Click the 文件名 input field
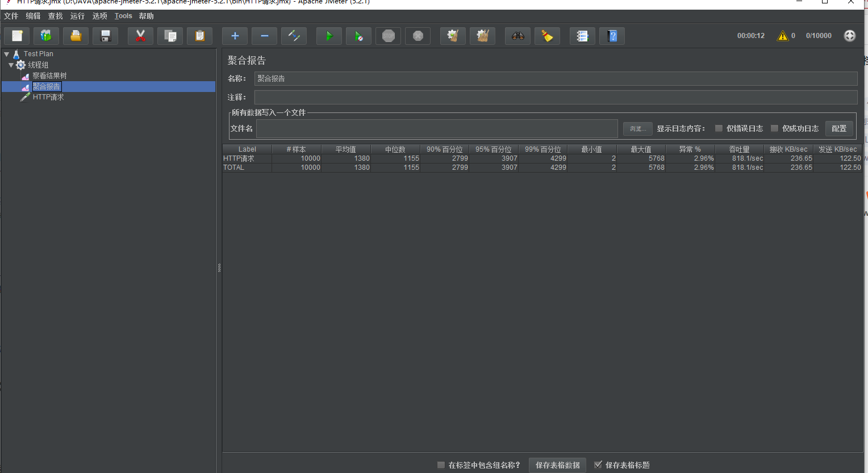This screenshot has width=868, height=473. coord(437,128)
